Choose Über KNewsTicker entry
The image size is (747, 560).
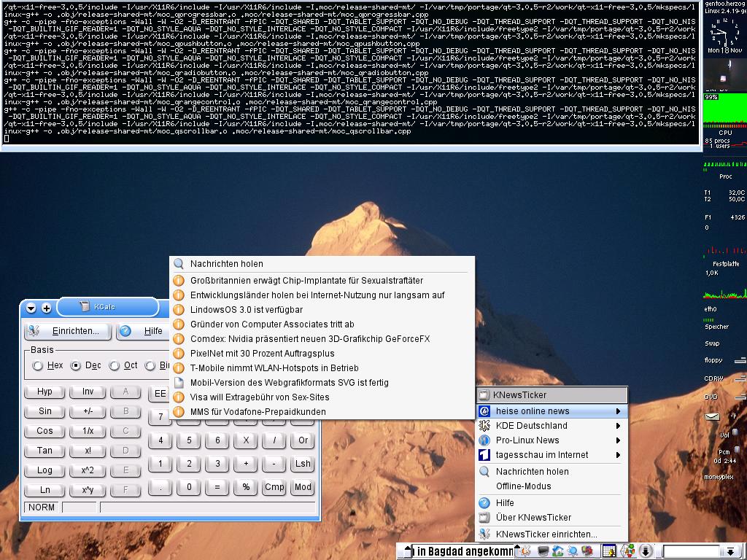551,518
